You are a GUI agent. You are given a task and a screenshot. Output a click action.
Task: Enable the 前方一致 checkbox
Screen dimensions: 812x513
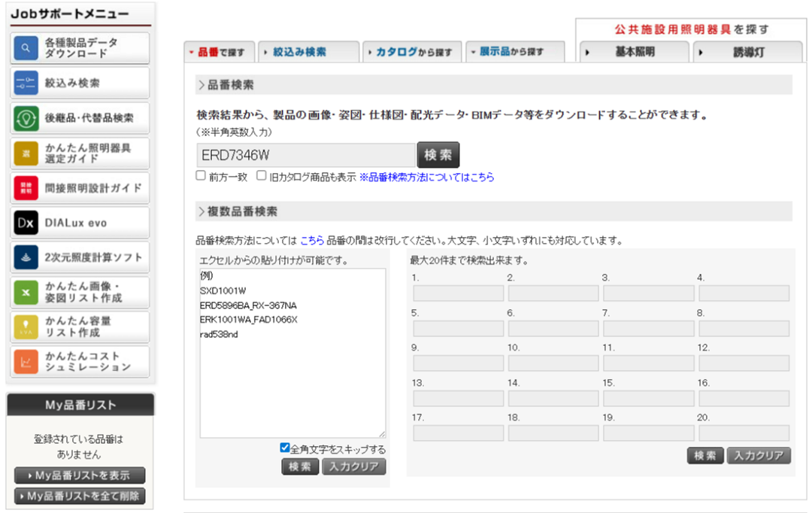tap(201, 176)
